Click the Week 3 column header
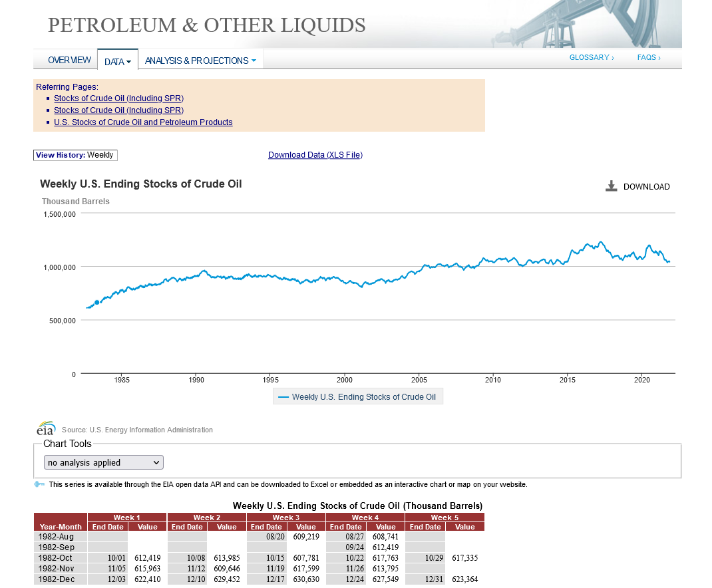The width and height of the screenshot is (712, 588). [286, 517]
